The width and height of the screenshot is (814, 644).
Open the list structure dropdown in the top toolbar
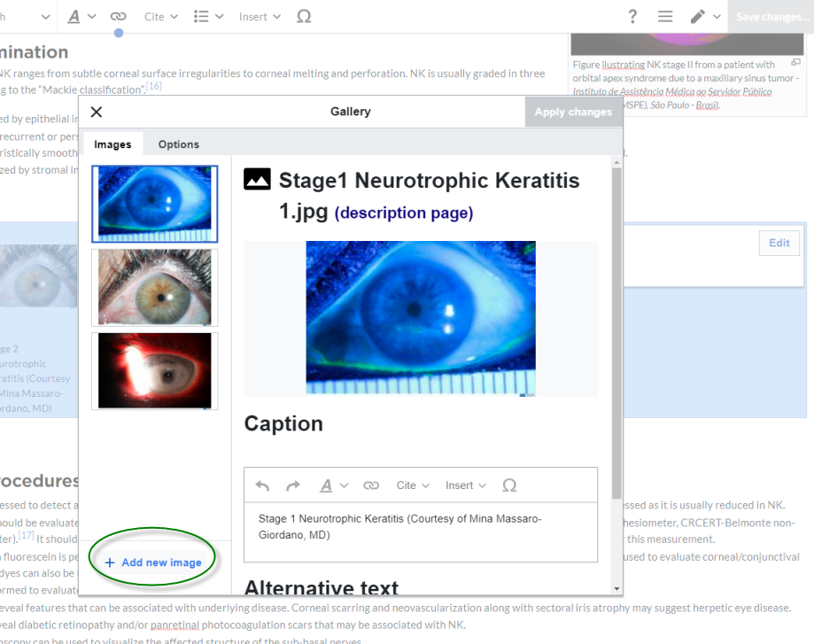(x=208, y=17)
